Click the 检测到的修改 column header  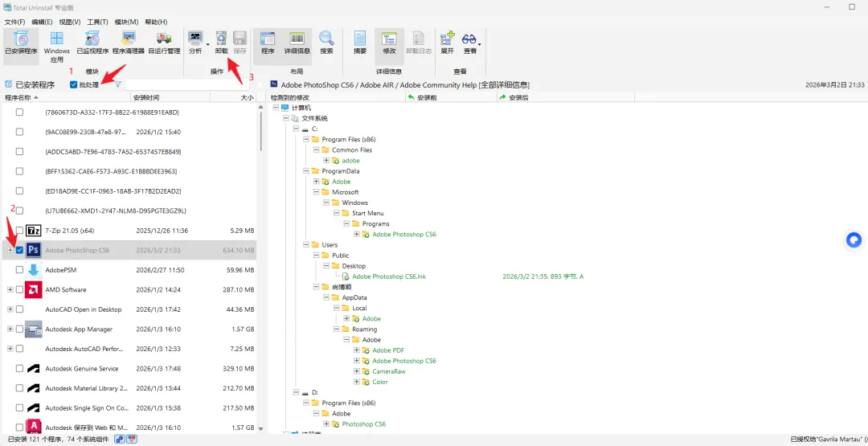pyautogui.click(x=337, y=97)
